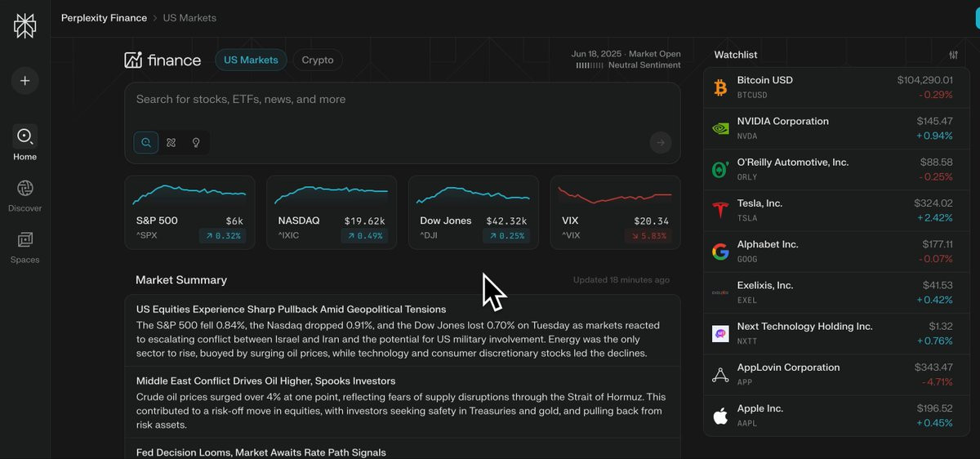
Task: Click the Dow Jones 0.25% change badge
Action: 506,236
